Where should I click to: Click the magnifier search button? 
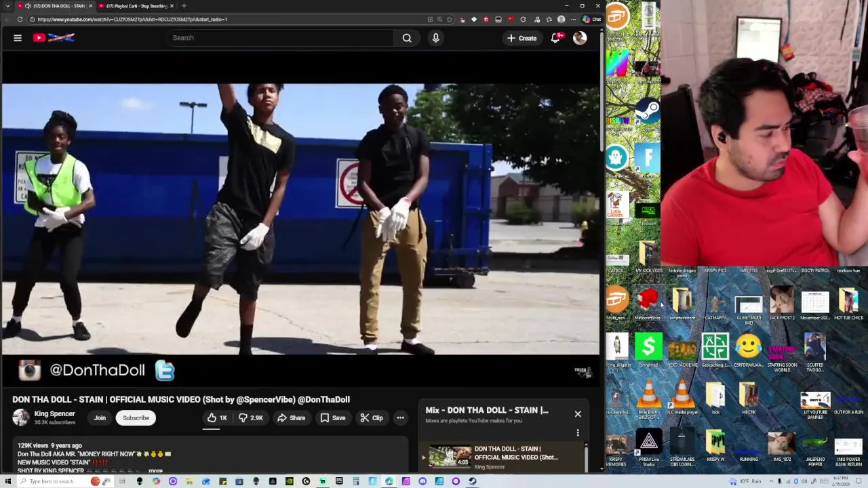(407, 38)
